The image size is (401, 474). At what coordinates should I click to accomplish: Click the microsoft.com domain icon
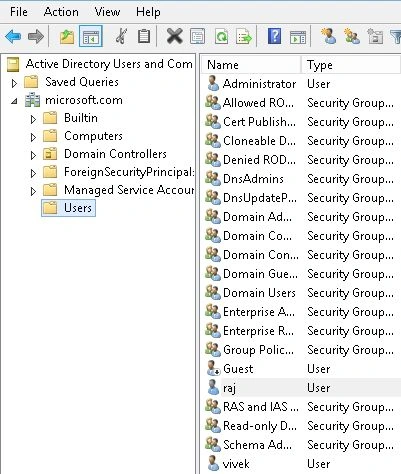(x=33, y=100)
